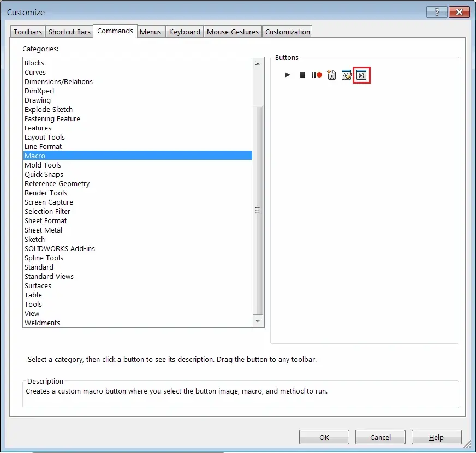
Task: Click the Stop Macro square icon
Action: pyautogui.click(x=302, y=75)
